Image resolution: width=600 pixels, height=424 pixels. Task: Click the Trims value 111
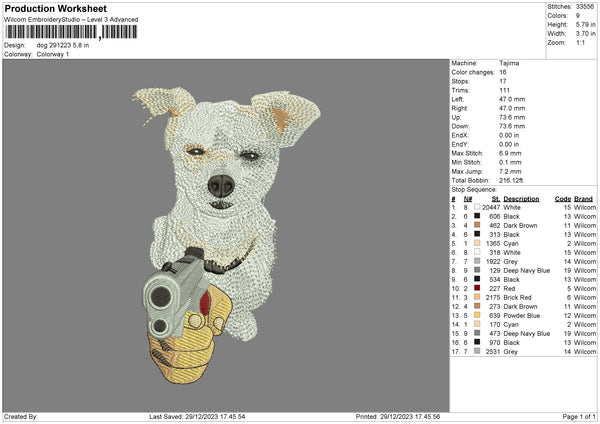[x=504, y=90]
